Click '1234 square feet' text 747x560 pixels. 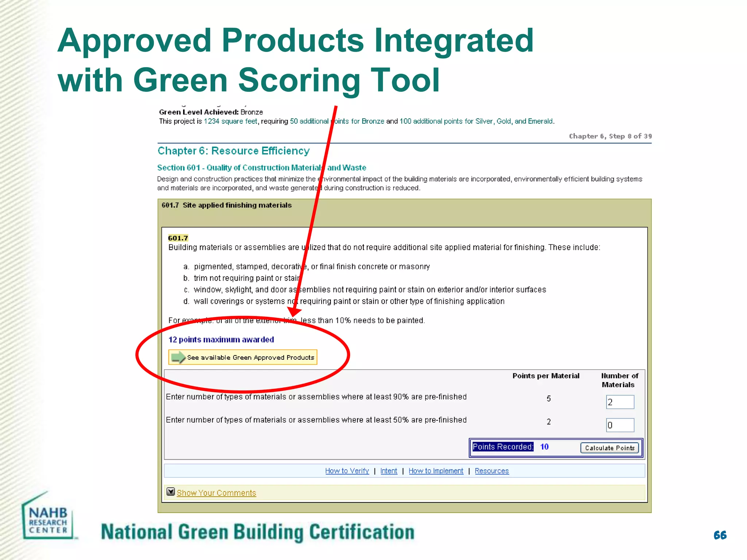pos(231,121)
